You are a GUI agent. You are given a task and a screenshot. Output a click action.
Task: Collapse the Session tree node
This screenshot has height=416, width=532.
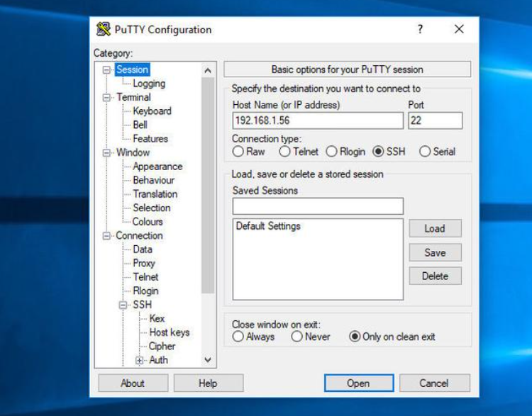coord(106,70)
